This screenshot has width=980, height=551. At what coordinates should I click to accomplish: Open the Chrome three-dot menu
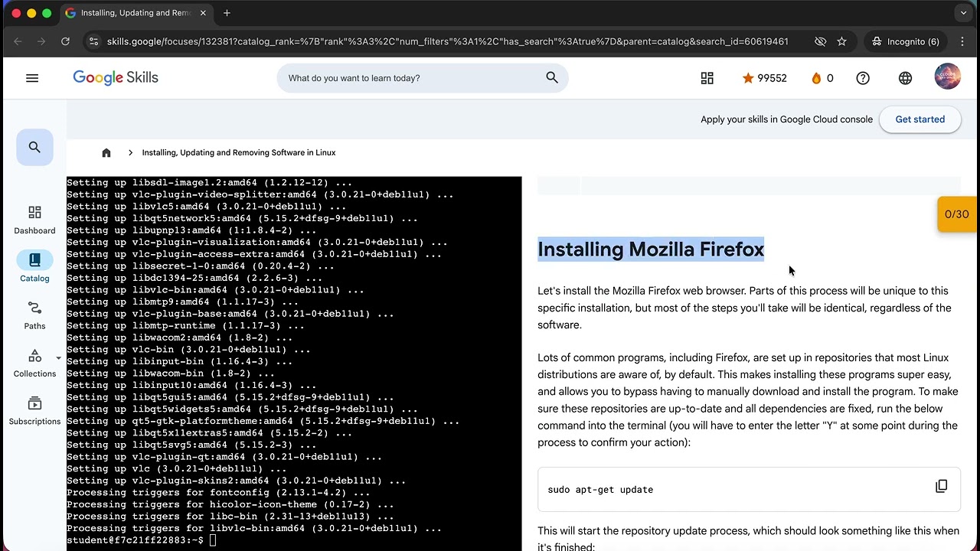[x=962, y=41]
